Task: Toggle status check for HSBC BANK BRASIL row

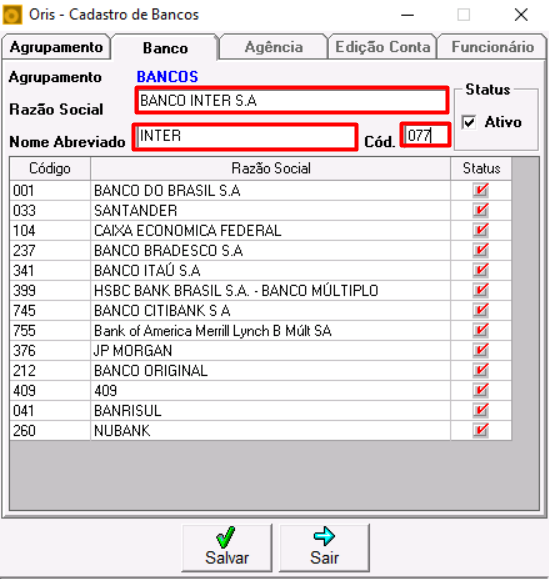Action: [x=481, y=290]
